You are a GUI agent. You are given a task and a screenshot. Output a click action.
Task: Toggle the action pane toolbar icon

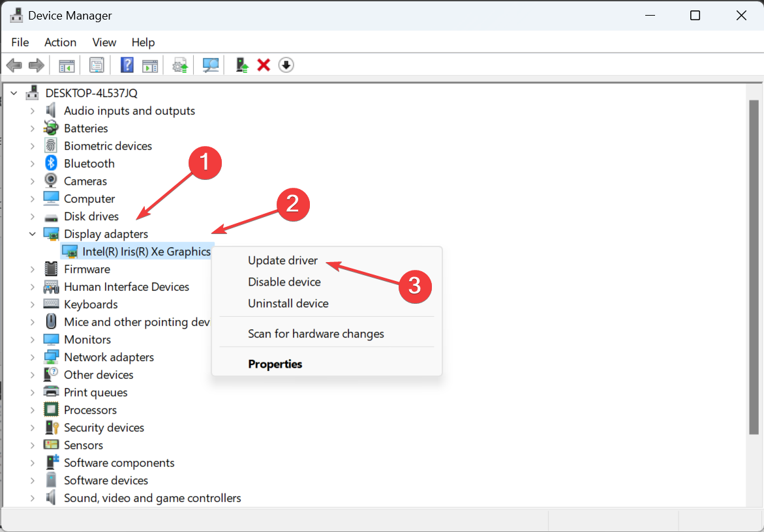(150, 65)
